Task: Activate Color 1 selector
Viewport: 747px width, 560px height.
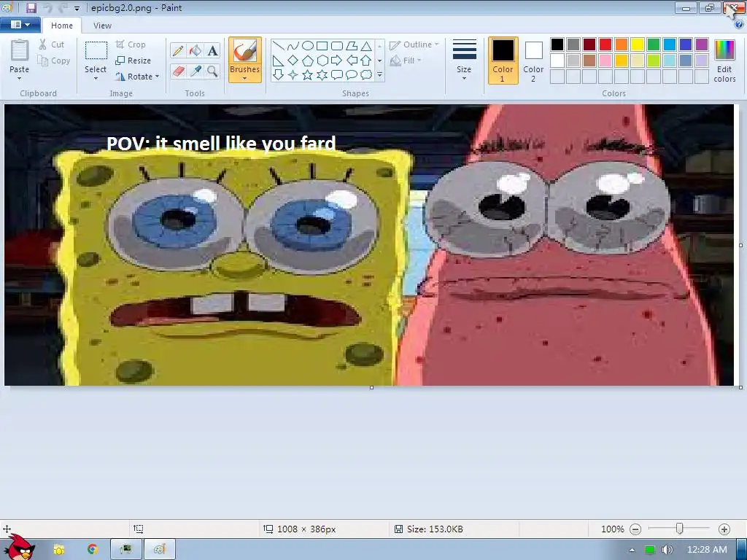Action: 503,61
